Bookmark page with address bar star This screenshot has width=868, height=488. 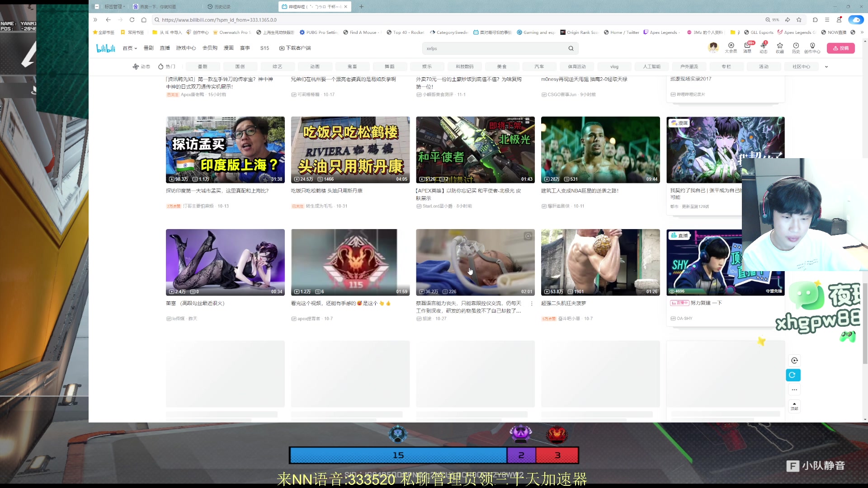(799, 20)
